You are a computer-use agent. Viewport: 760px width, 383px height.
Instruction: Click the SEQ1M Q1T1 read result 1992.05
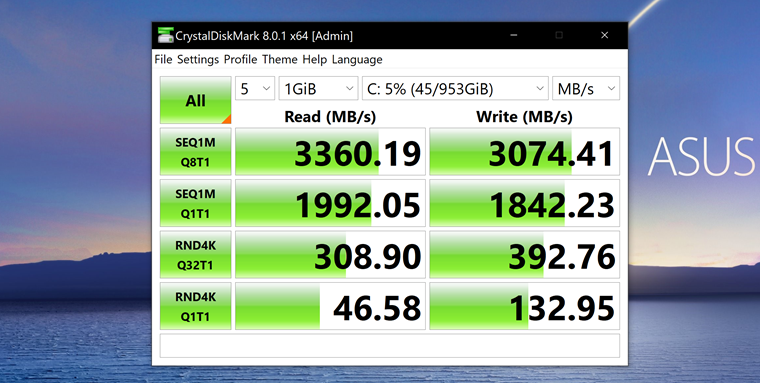[331, 203]
